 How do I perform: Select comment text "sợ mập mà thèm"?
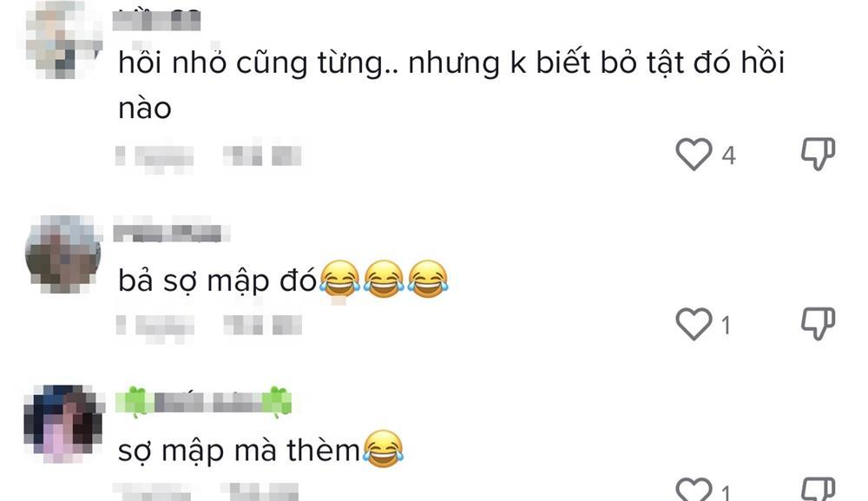(240, 451)
